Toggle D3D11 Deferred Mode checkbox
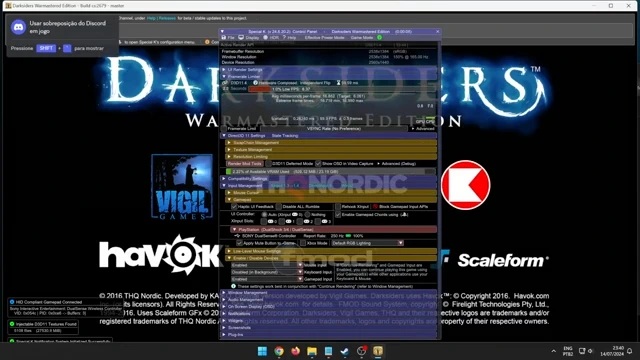This screenshot has width=640, height=360. (x=269, y=164)
